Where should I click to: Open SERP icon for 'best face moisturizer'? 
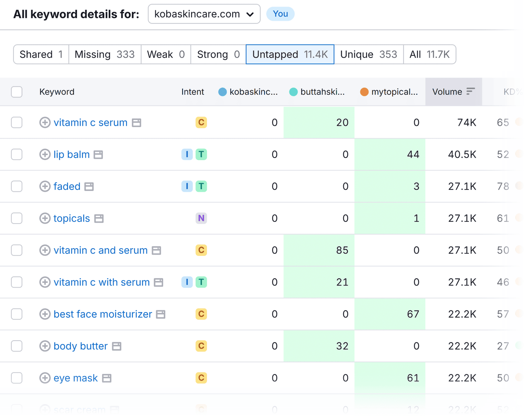[x=161, y=314]
